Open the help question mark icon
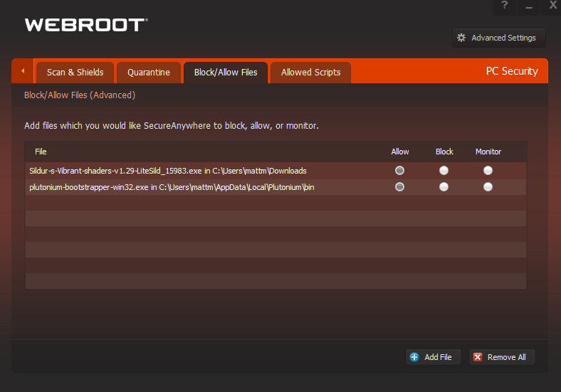This screenshot has width=561, height=392. pos(505,5)
